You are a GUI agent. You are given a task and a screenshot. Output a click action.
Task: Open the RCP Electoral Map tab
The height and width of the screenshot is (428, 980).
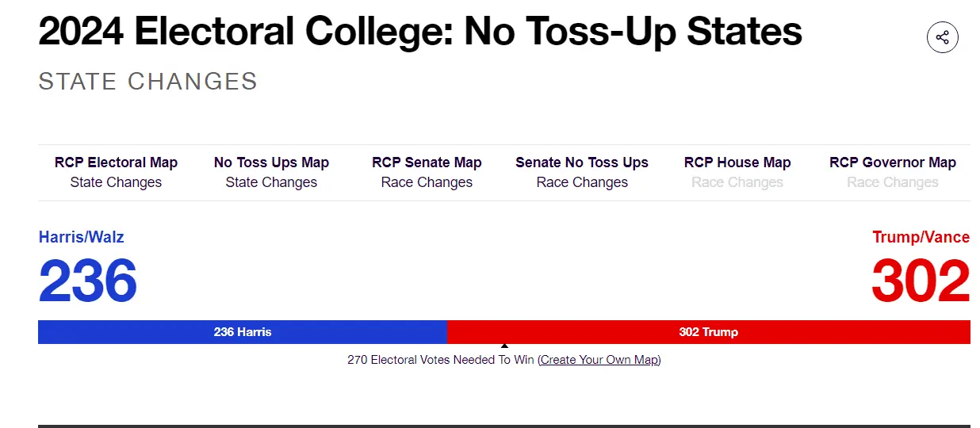point(116,162)
